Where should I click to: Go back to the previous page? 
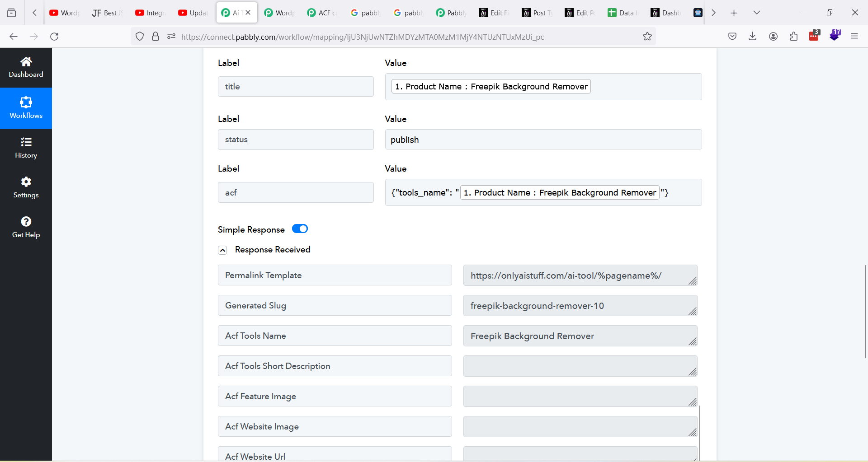click(14, 37)
